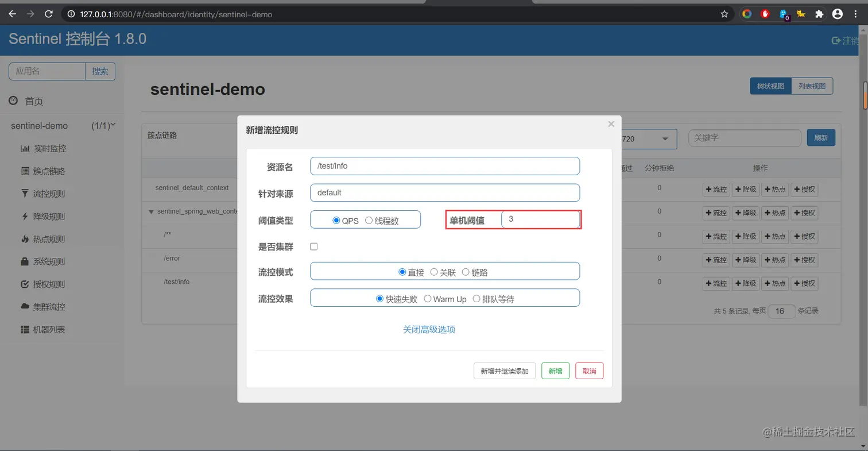Image resolution: width=868 pixels, height=451 pixels.
Task: Open the blue extension with the 0 badge
Action: coord(784,14)
